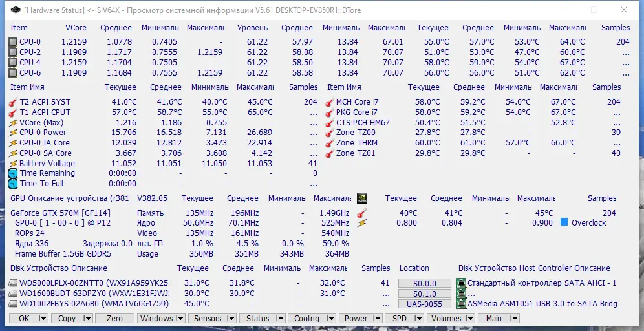Click the VCore column header

(x=76, y=28)
